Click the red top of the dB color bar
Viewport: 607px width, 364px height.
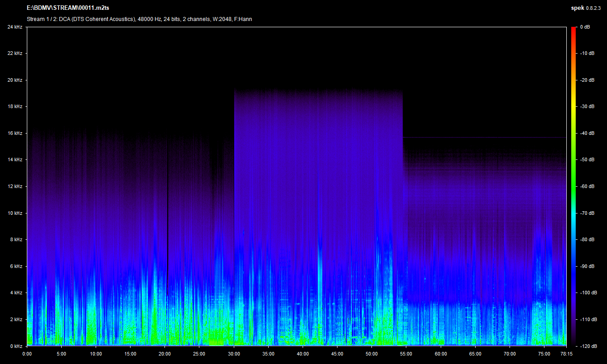click(x=573, y=29)
